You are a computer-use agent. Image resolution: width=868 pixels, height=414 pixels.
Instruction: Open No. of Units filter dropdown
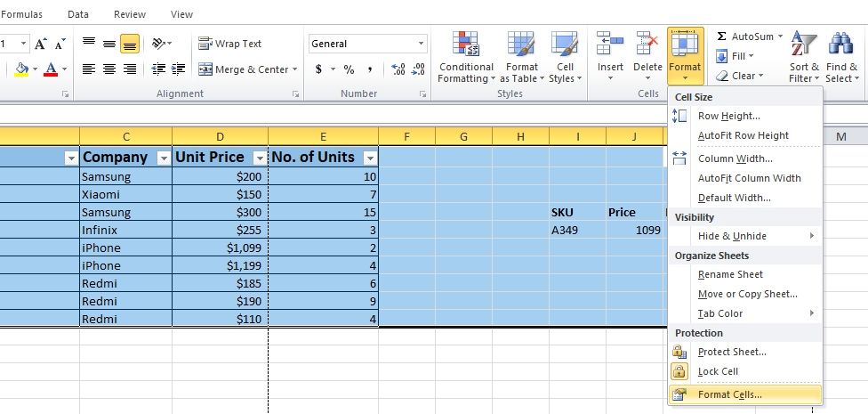point(370,158)
